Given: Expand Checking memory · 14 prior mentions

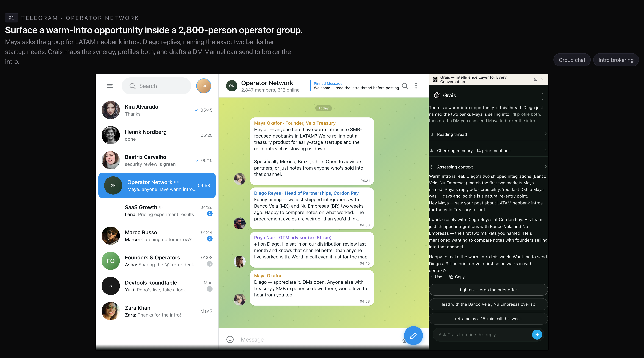Looking at the screenshot, I should pyautogui.click(x=488, y=151).
